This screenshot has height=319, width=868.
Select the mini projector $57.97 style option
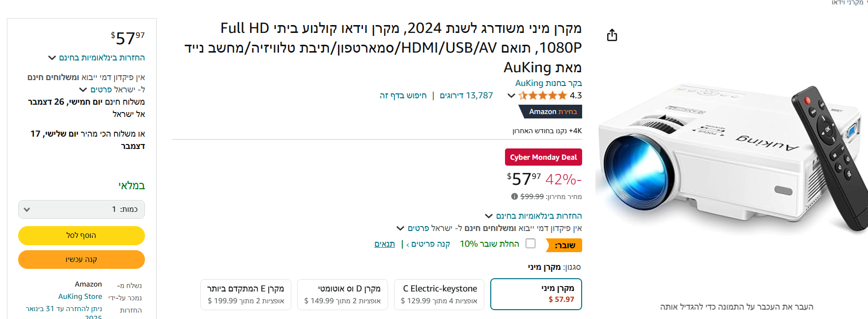[x=536, y=294]
